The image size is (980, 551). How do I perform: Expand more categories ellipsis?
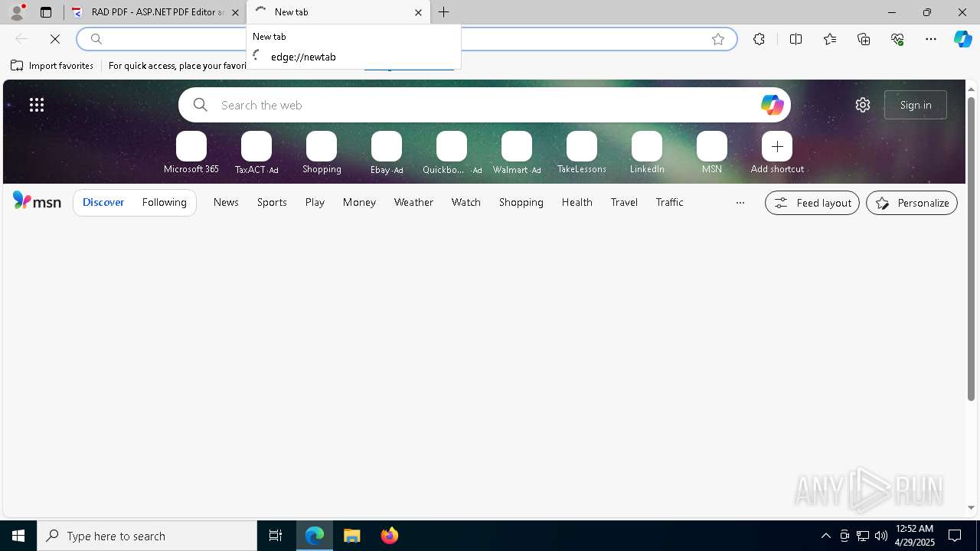coord(740,203)
